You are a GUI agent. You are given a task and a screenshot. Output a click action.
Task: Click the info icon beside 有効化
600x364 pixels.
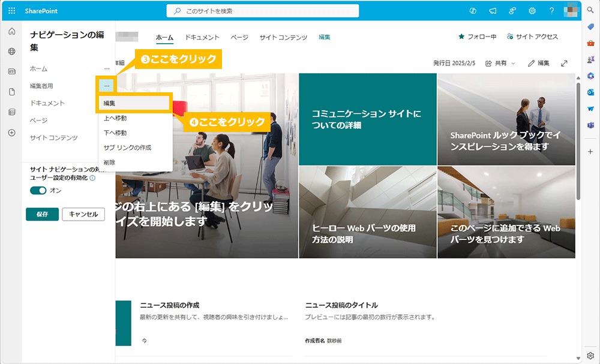point(92,178)
